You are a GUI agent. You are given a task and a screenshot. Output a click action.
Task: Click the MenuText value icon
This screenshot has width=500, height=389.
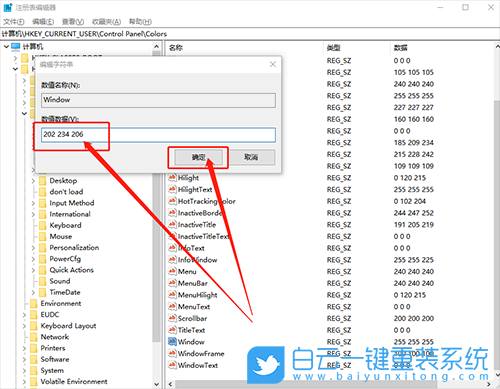pyautogui.click(x=172, y=306)
